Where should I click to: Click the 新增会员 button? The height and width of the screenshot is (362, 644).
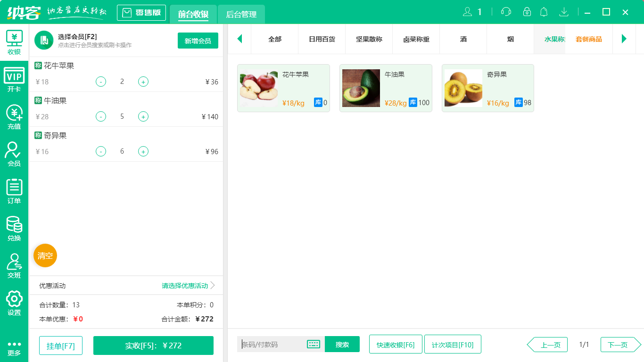(198, 41)
